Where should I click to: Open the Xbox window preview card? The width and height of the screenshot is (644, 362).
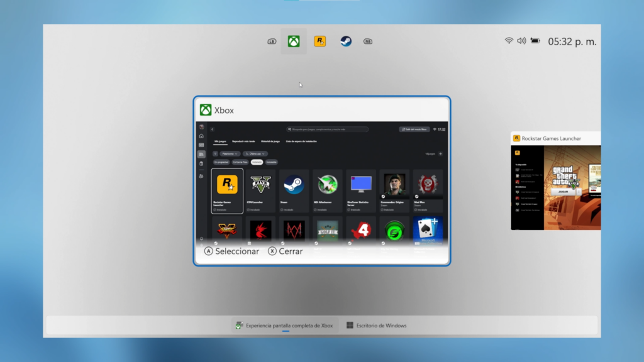coord(322,181)
